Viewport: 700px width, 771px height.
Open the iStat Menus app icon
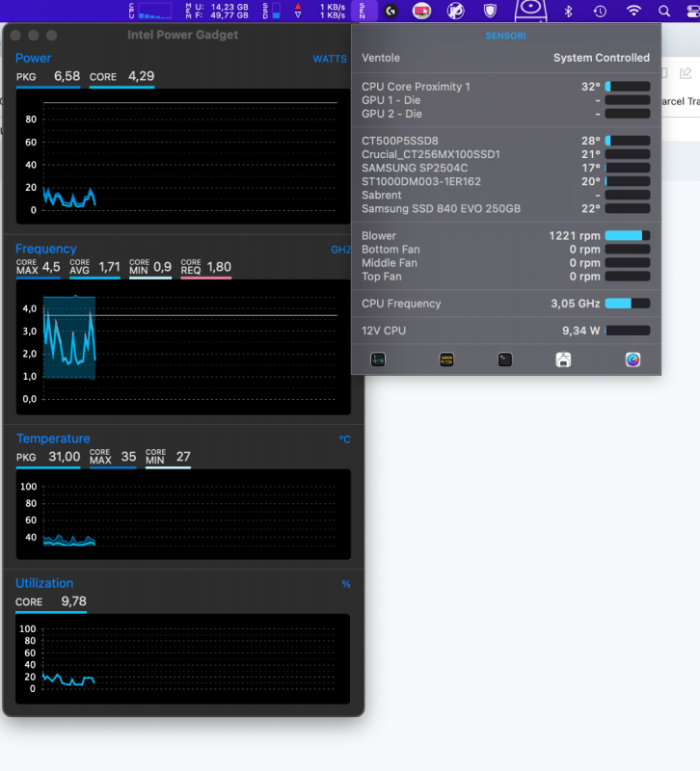coord(633,359)
